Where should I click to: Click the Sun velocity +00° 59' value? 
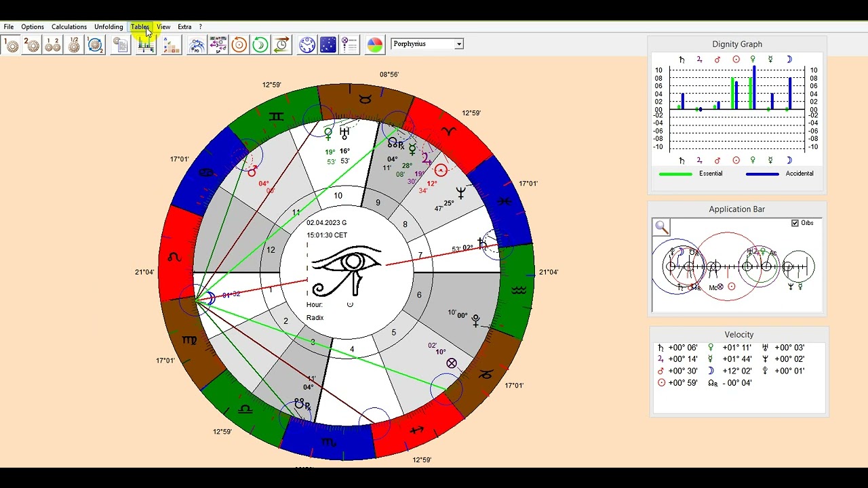tap(683, 383)
